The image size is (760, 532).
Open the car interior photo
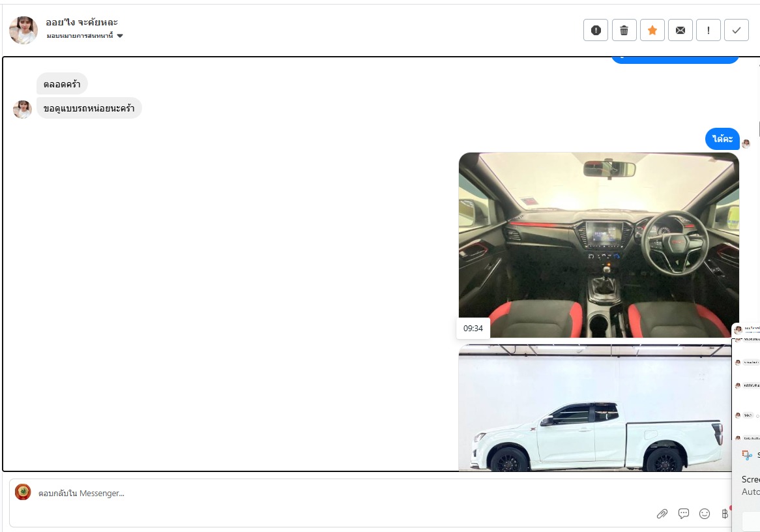(598, 245)
